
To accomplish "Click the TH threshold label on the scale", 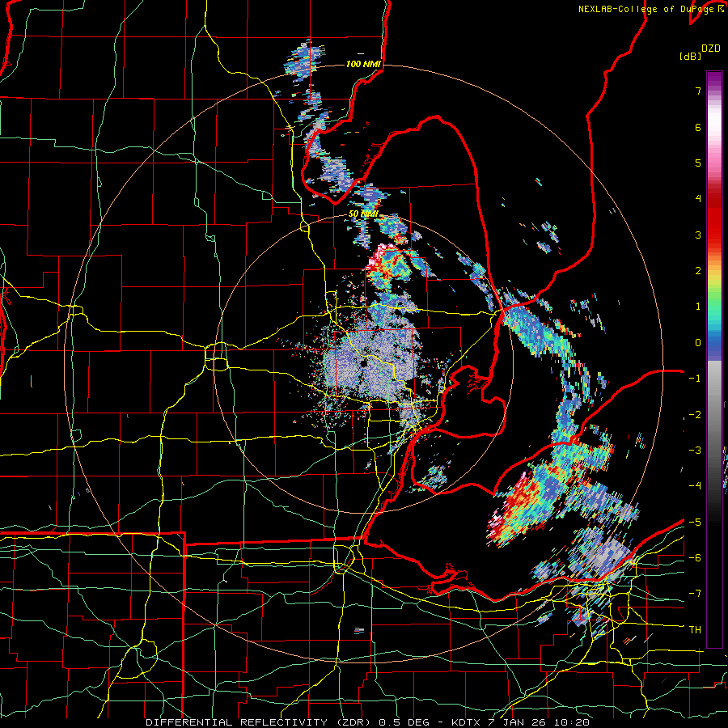I will [x=695, y=630].
